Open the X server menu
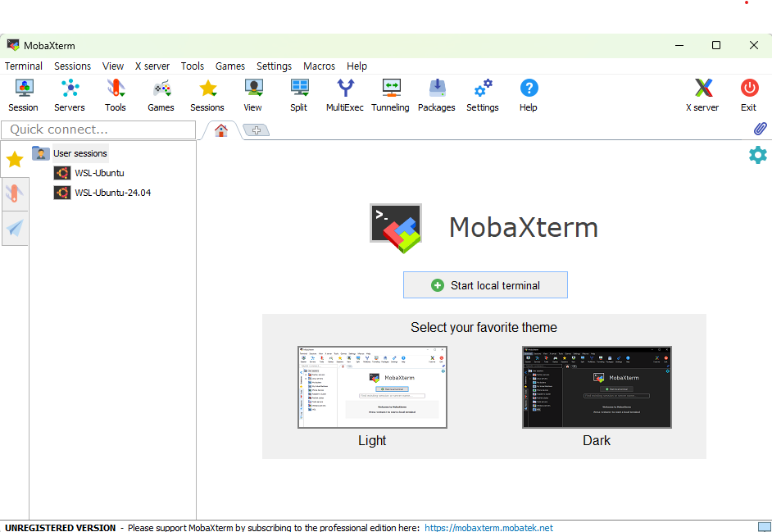 coord(152,66)
